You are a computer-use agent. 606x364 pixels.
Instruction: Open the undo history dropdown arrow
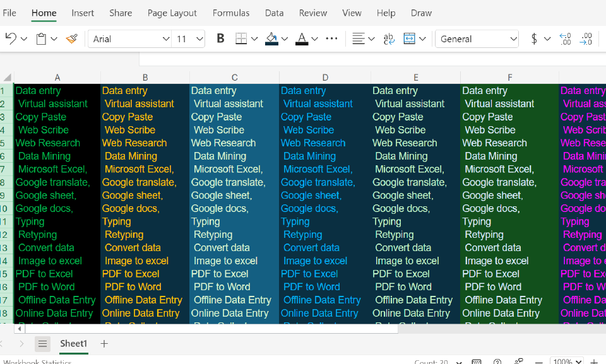click(24, 38)
